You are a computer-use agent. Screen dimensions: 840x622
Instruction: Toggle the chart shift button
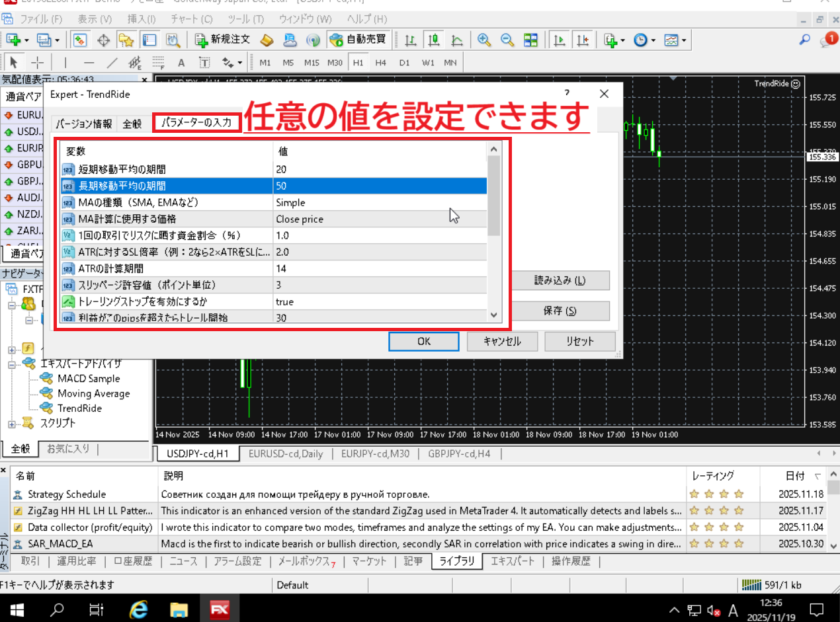[583, 40]
